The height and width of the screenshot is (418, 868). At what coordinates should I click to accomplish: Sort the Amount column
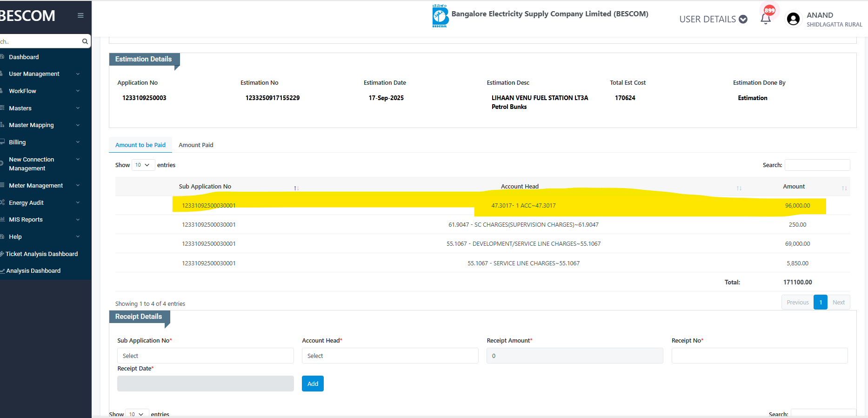click(x=844, y=188)
